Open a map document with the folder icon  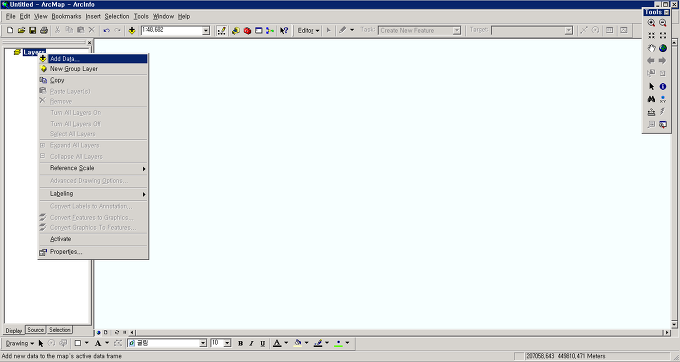pyautogui.click(x=21, y=30)
